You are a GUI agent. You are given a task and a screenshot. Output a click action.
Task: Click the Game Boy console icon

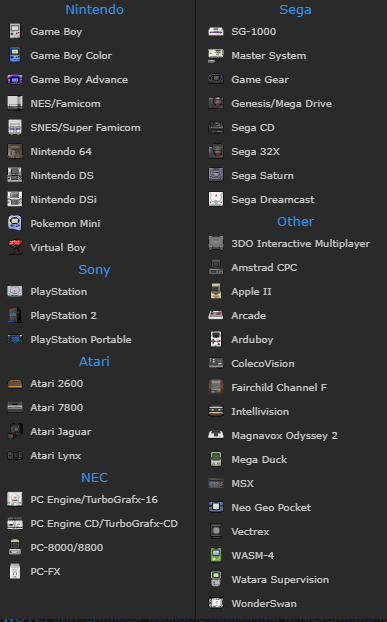[x=15, y=31]
